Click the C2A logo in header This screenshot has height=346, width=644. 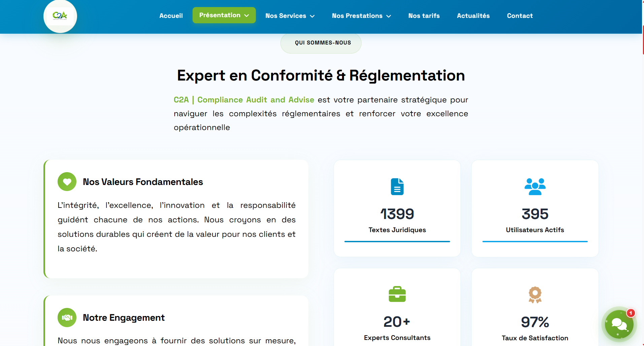pos(60,16)
